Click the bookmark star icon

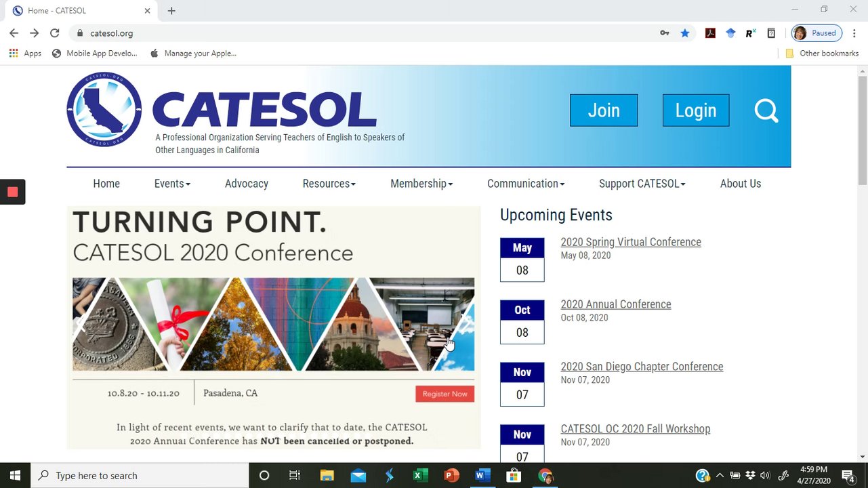pos(685,33)
